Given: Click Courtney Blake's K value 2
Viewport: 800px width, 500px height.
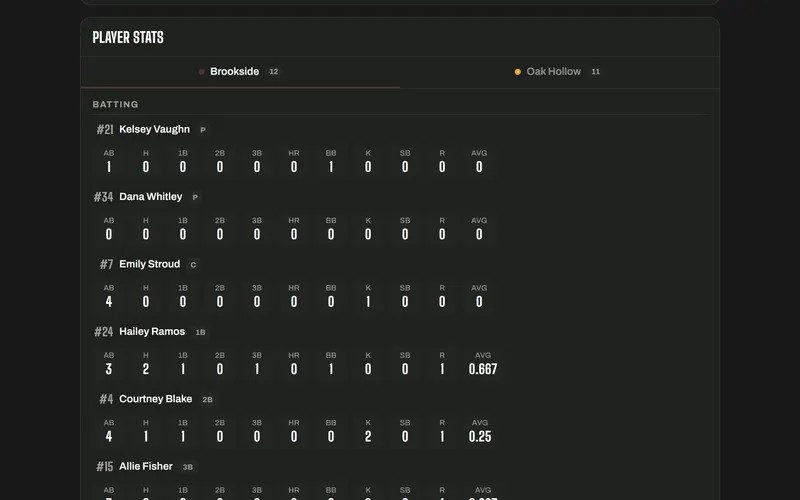Looking at the screenshot, I should tap(368, 436).
